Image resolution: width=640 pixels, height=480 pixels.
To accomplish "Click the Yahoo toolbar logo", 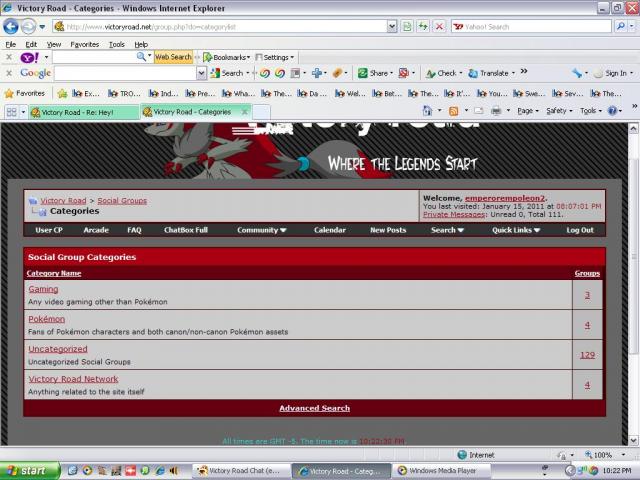I will [x=29, y=58].
